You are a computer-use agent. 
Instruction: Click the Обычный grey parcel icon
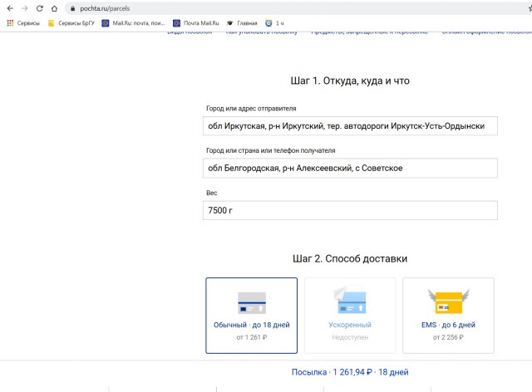(x=252, y=303)
